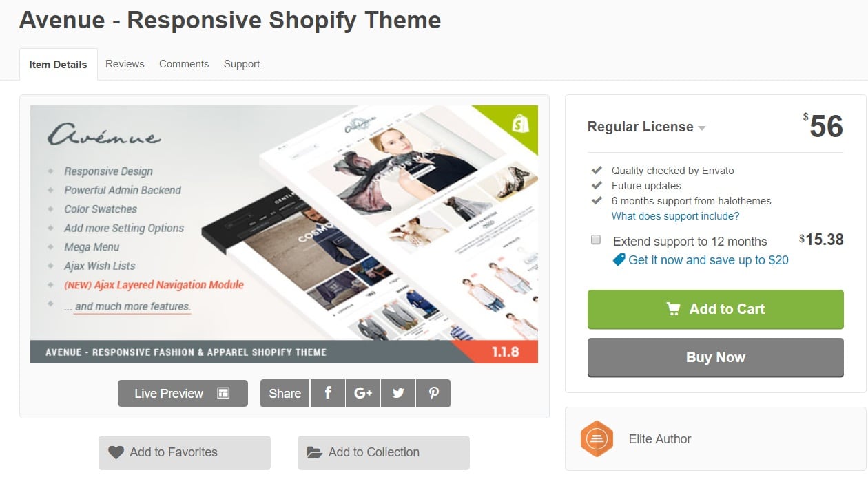Select the Item Details tab
Viewport: 868px width, 477px height.
[x=59, y=65]
